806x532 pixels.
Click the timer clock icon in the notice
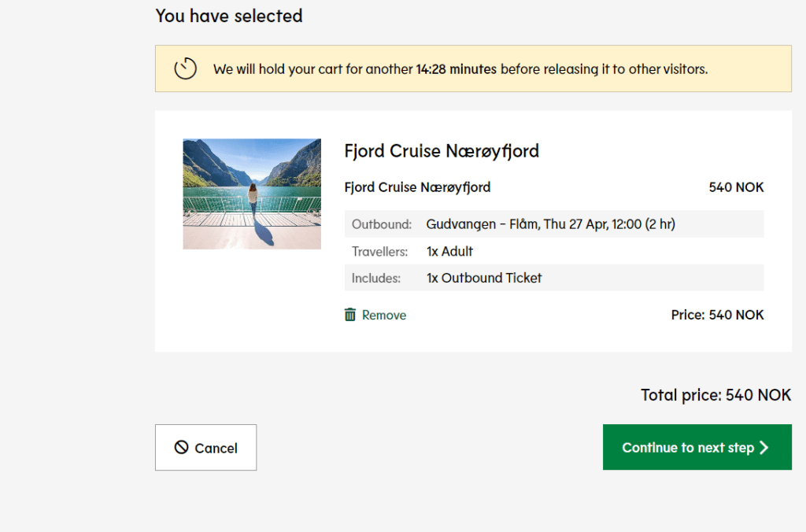click(186, 68)
